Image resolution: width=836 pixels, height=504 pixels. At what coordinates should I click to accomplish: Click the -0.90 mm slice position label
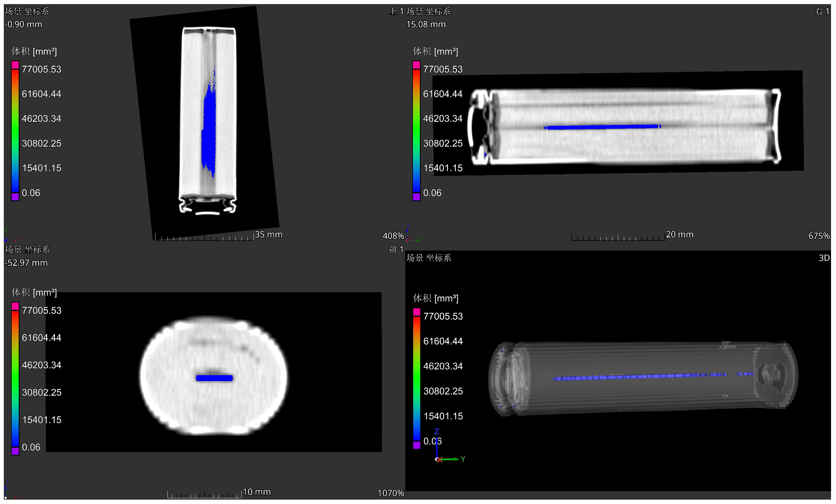point(23,25)
